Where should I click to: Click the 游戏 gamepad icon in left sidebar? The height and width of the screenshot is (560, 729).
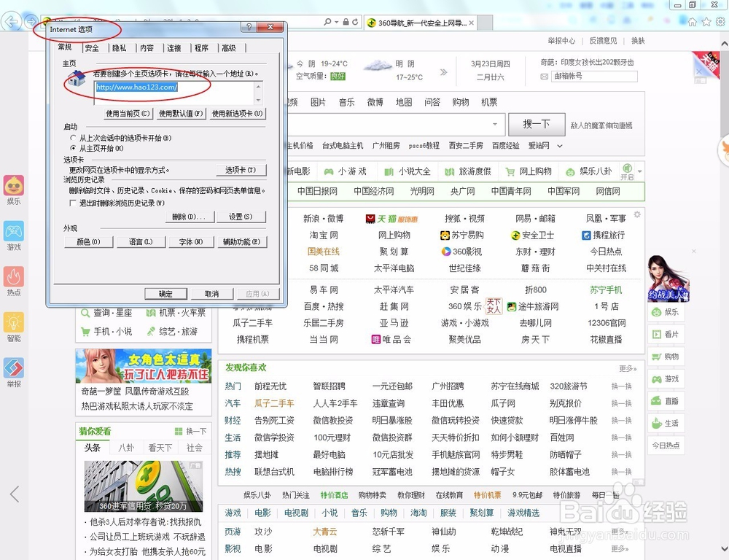coord(14,231)
